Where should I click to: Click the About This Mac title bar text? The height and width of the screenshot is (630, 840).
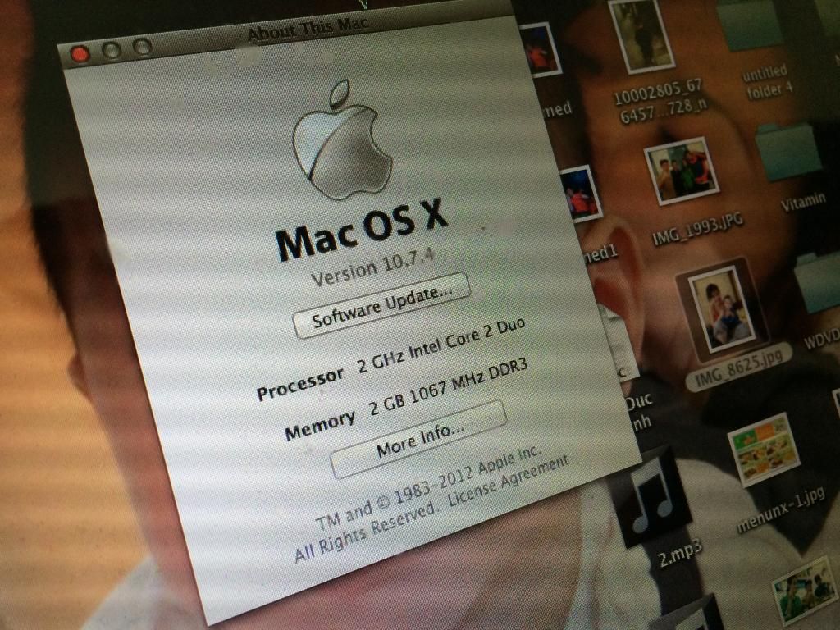[x=308, y=30]
